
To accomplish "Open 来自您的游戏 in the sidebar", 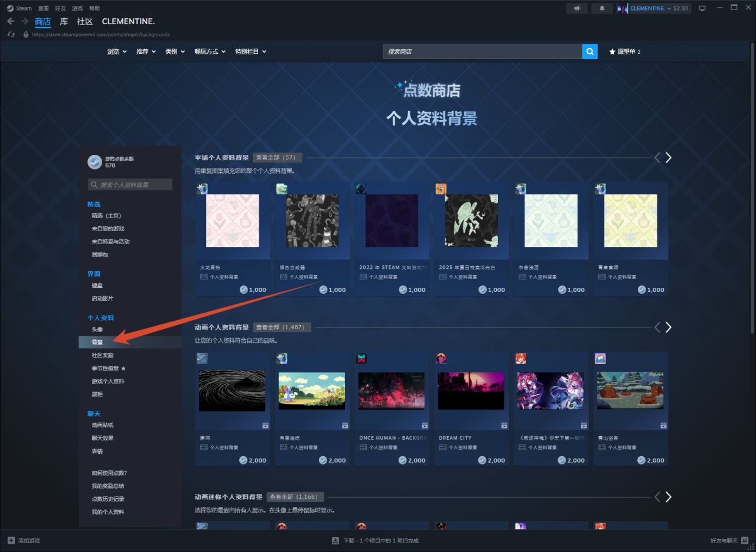I will click(108, 229).
